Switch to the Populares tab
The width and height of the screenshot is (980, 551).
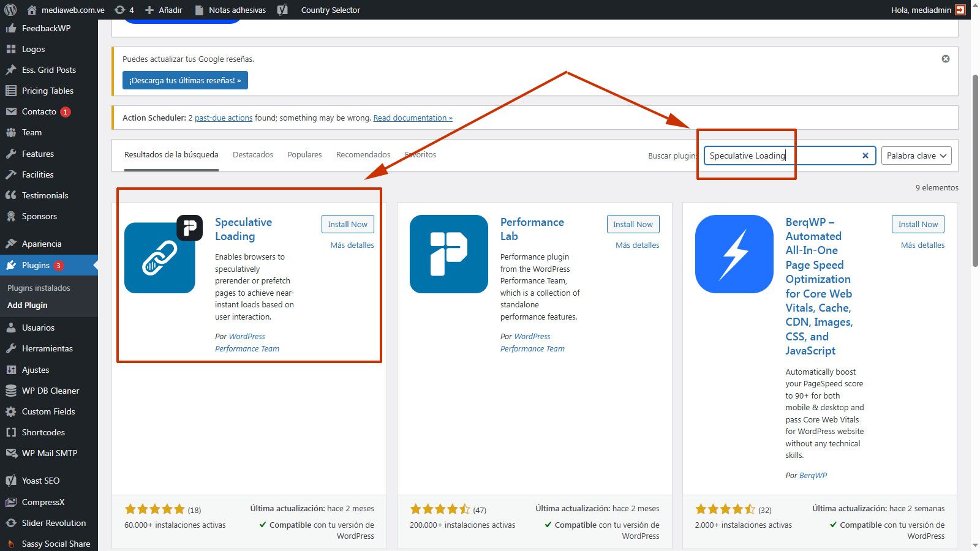304,155
